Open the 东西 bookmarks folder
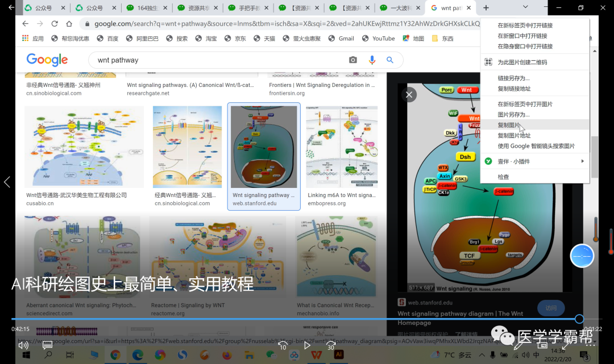 (442, 38)
